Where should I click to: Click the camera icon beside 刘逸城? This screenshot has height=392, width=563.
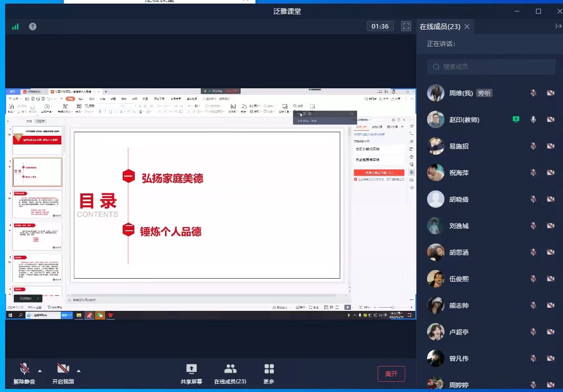551,226
